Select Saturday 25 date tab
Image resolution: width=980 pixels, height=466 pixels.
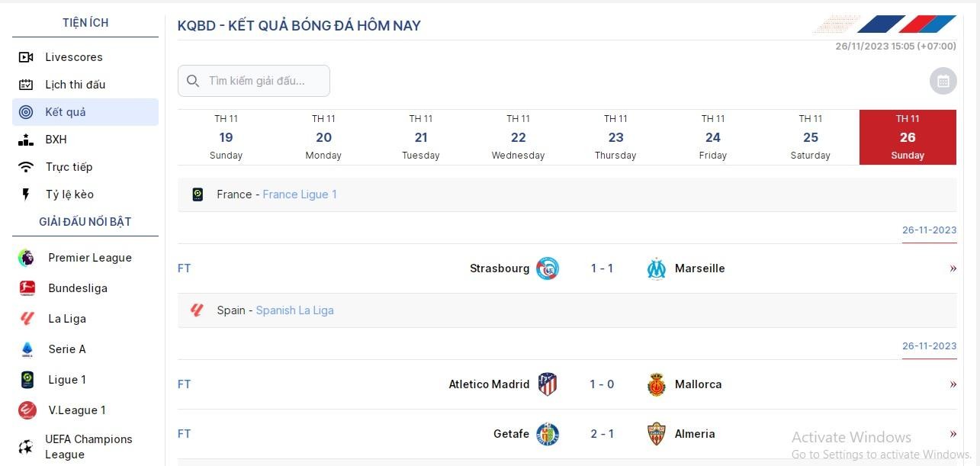[x=810, y=137]
